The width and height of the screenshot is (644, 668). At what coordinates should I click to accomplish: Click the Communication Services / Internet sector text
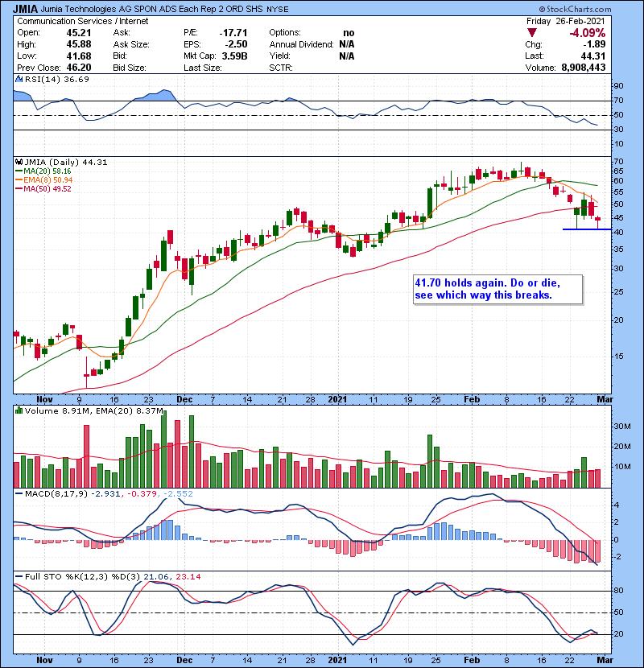83,21
